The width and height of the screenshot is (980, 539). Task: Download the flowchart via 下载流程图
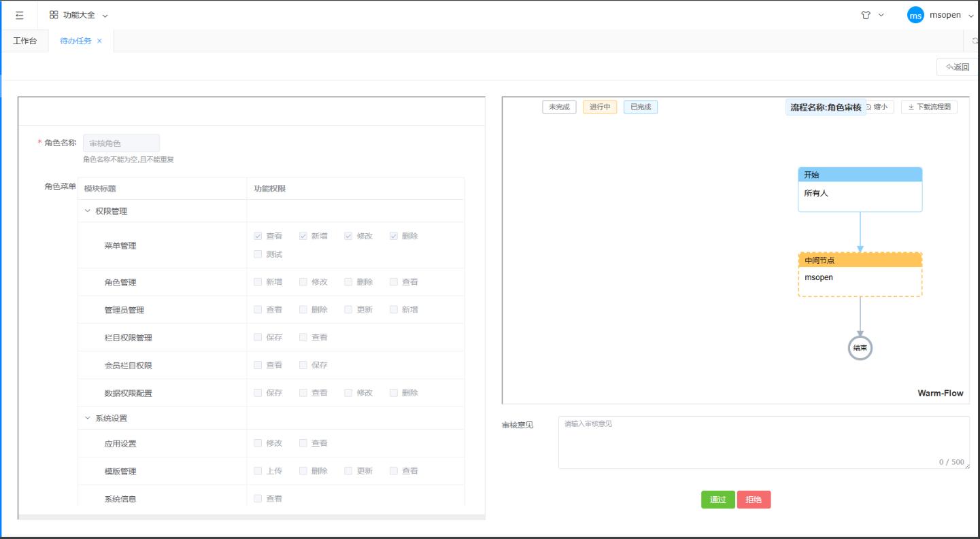point(929,107)
